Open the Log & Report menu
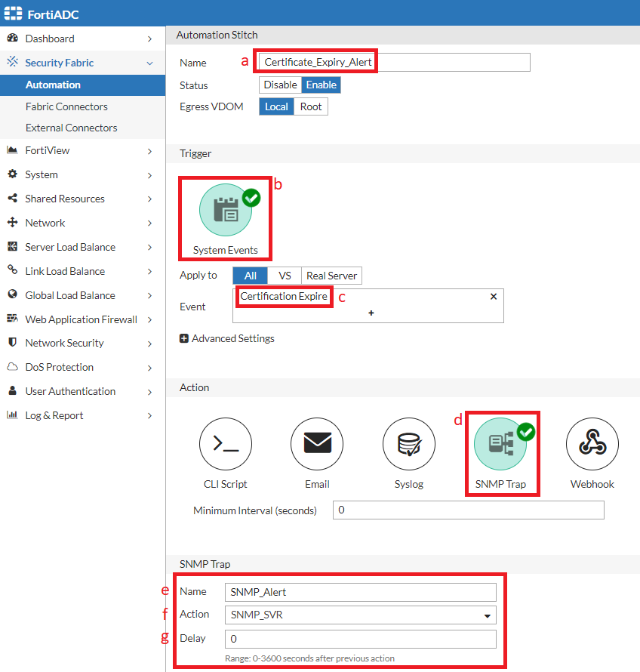The image size is (640, 672). [x=83, y=415]
